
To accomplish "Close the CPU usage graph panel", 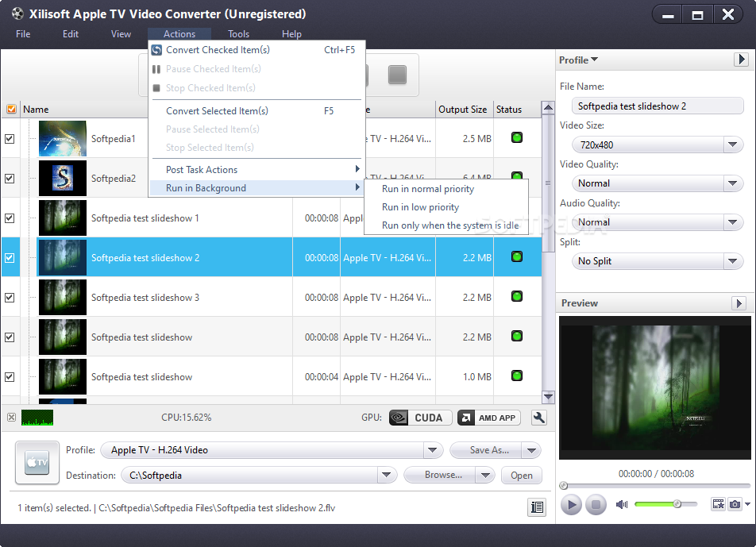I will tap(12, 418).
